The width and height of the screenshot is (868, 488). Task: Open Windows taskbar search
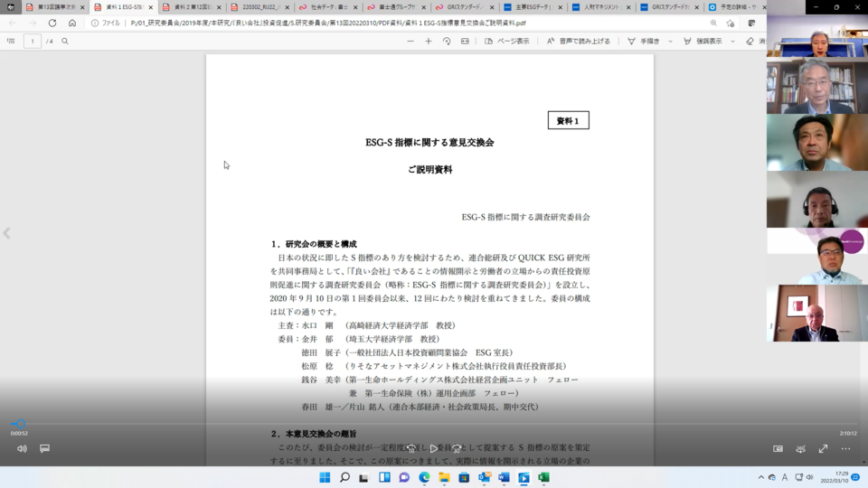pos(344,477)
